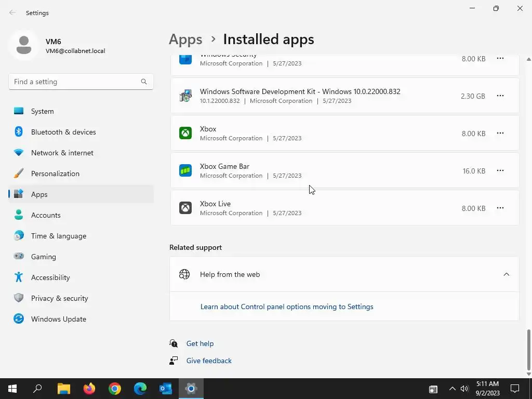The width and height of the screenshot is (532, 399).
Task: Select the Apps category in the sidebar
Action: (81, 194)
